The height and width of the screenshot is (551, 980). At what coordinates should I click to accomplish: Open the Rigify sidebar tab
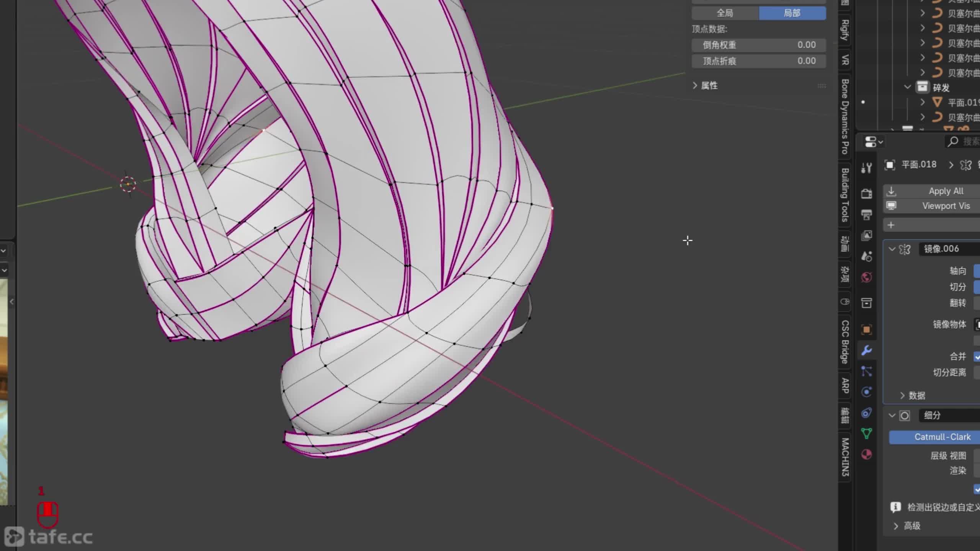845,30
